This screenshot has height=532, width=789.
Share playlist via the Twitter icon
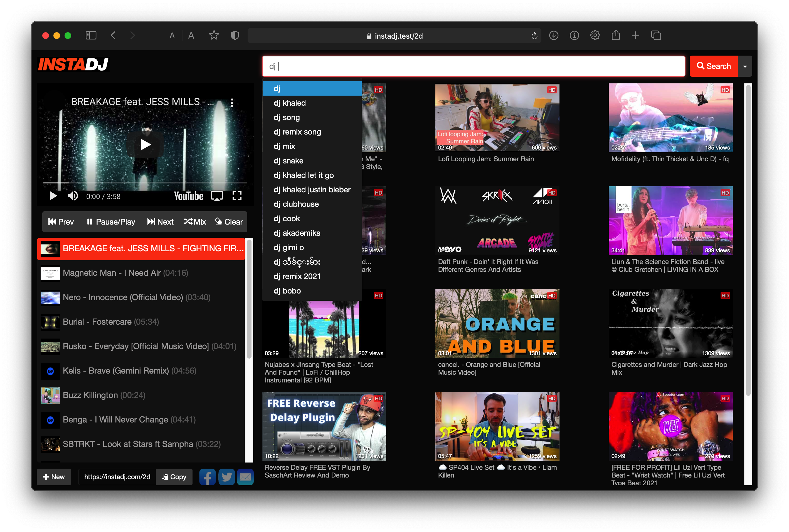(x=226, y=477)
